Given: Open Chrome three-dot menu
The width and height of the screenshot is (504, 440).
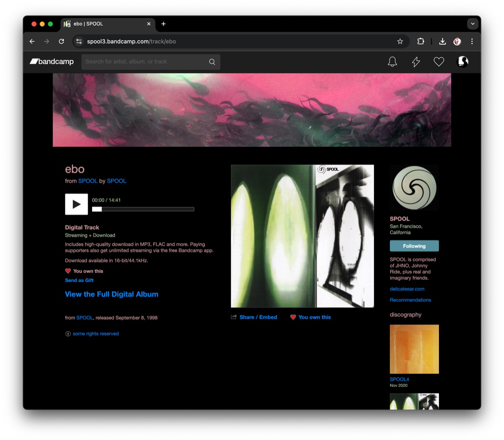Looking at the screenshot, I should pos(472,41).
